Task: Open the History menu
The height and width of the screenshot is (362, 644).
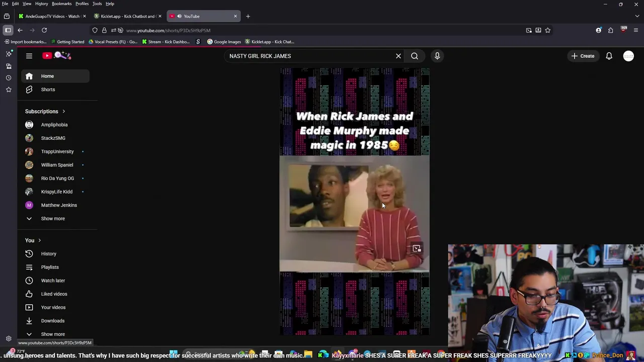Action: [42, 4]
